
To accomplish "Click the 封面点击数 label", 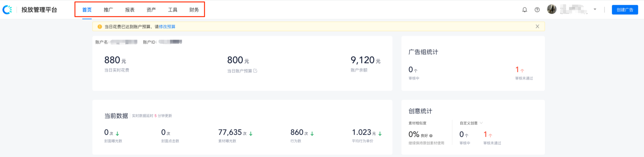I will 170,141.
